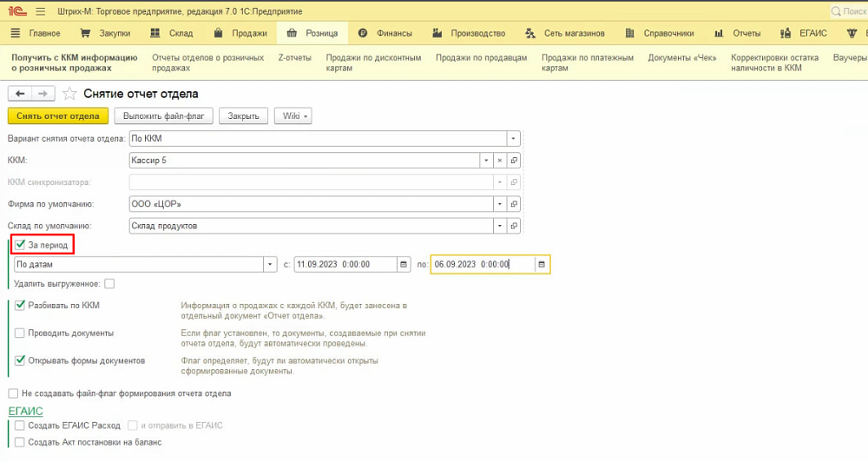The image size is (868, 462).
Task: Click the forward navigation arrow
Action: 43,94
